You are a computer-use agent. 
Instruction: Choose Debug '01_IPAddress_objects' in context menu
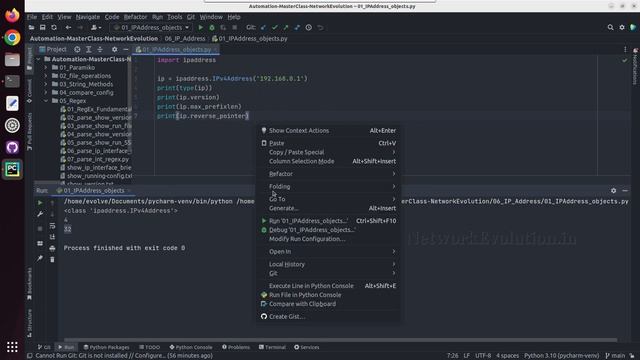click(x=328, y=230)
